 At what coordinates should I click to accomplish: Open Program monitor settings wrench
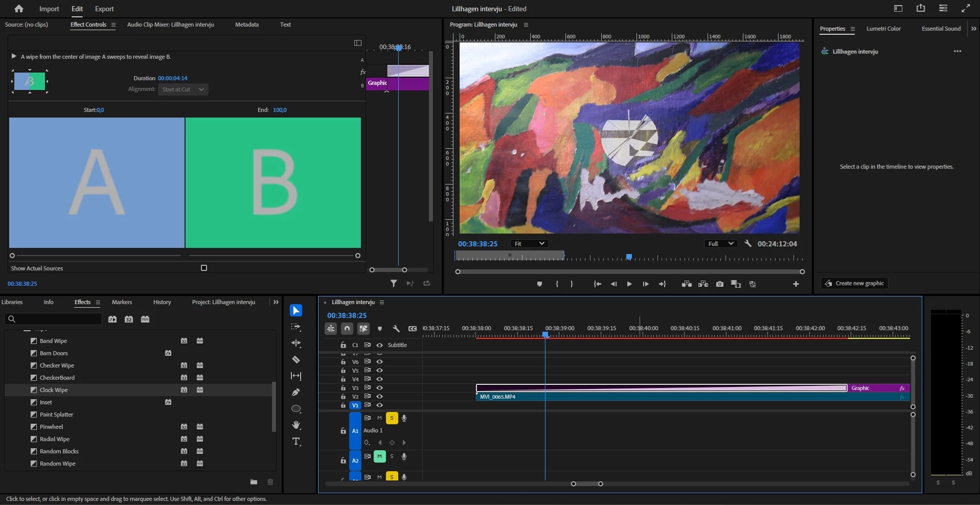point(748,244)
